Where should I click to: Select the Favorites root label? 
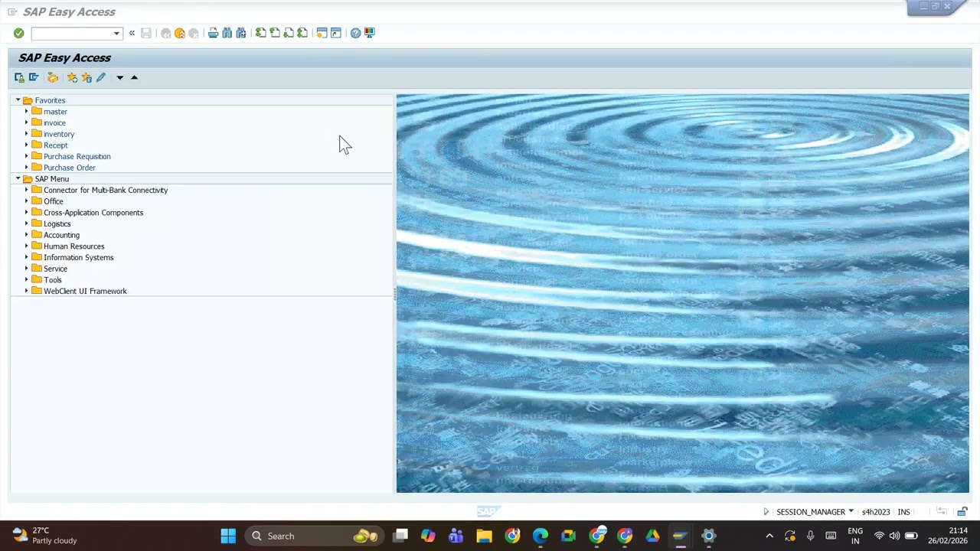pyautogui.click(x=50, y=100)
